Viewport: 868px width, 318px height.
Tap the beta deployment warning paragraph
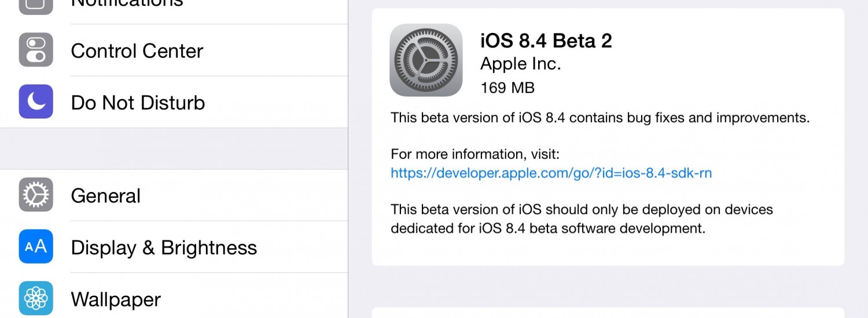[x=582, y=219]
